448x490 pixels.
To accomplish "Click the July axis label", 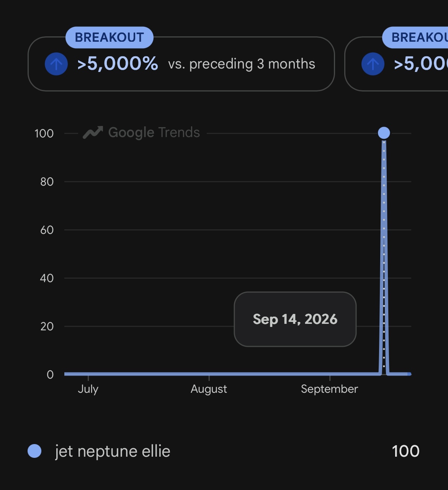I will (x=88, y=389).
